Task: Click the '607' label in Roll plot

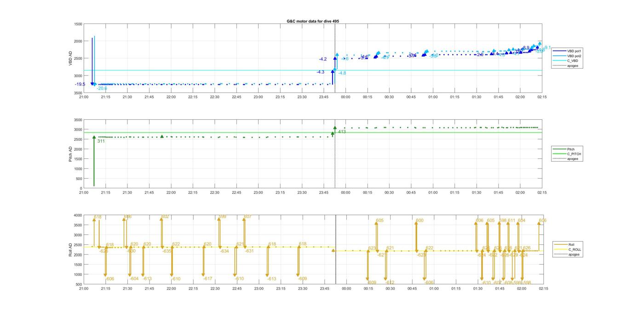Action: click(x=247, y=217)
